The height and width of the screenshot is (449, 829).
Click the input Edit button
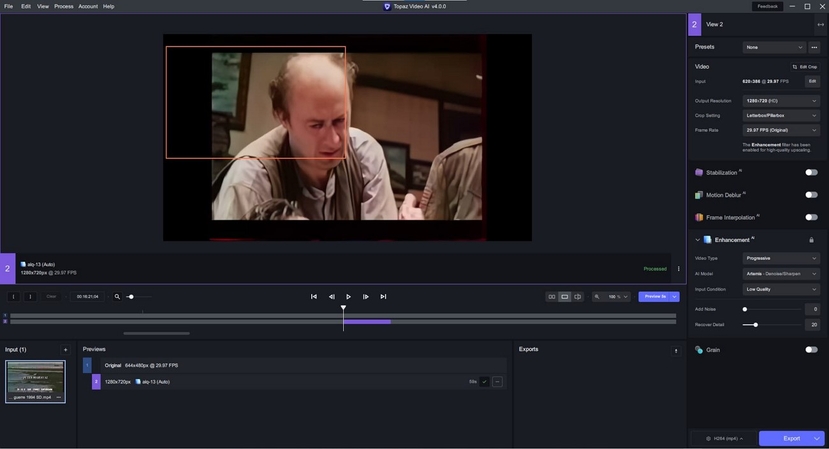tap(812, 81)
